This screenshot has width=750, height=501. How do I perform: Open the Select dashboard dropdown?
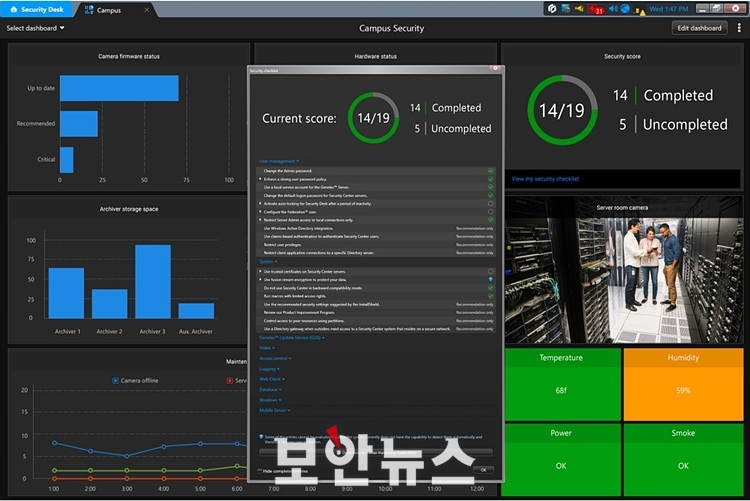[x=35, y=28]
